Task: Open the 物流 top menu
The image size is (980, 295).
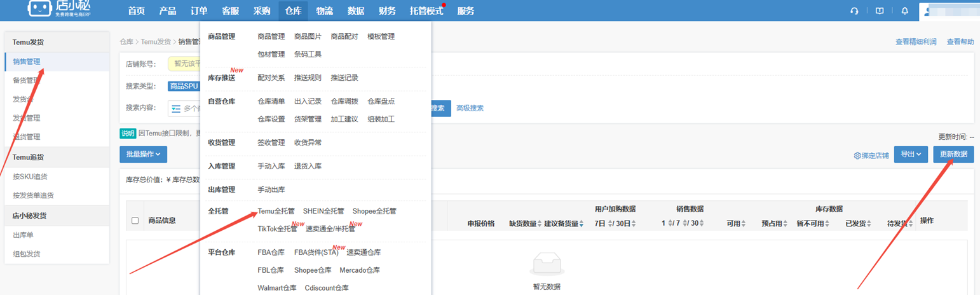Action: (x=324, y=11)
